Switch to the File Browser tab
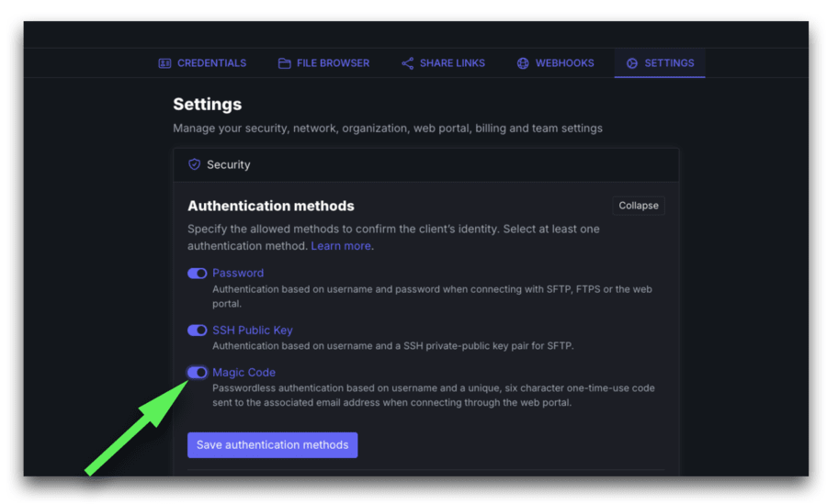 pos(333,63)
